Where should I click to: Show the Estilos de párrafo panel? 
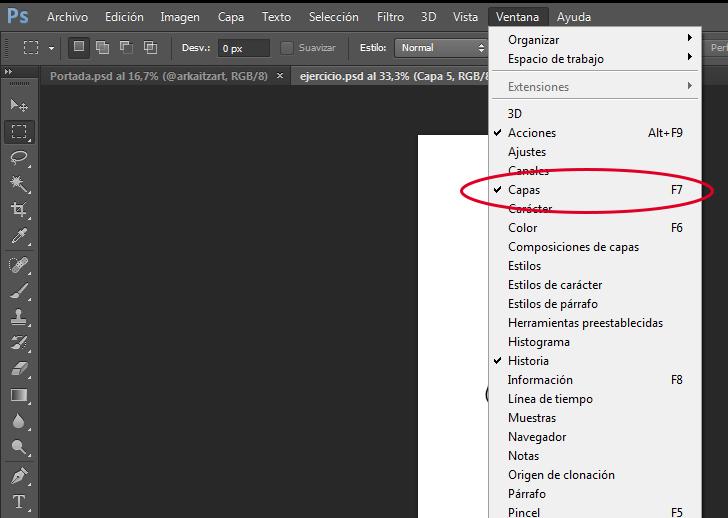[595, 304]
